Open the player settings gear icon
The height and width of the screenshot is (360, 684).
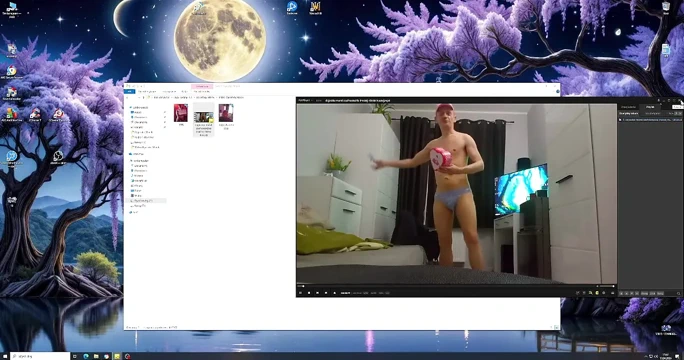(x=603, y=293)
